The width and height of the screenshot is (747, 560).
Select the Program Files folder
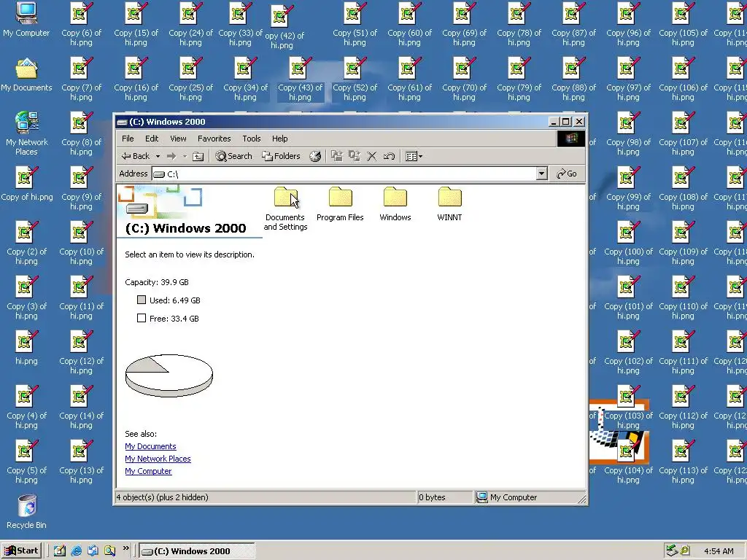point(340,204)
